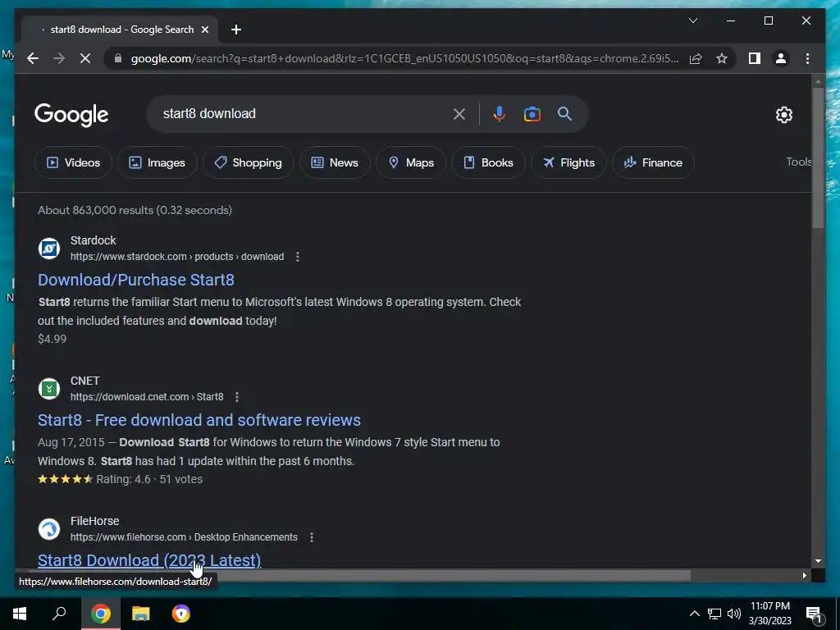Screen dimensions: 840x630
Task: Open FileHorse result options menu
Action: pos(311,537)
